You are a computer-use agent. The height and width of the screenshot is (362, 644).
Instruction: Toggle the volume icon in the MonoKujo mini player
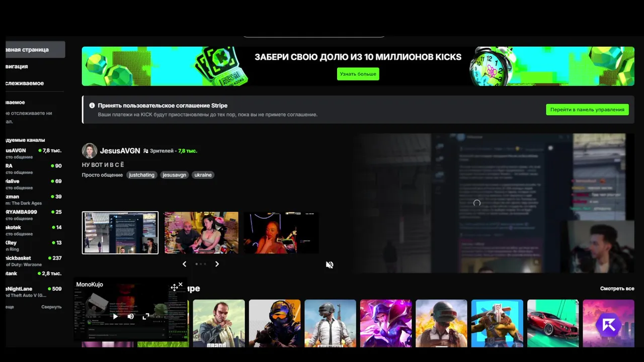tap(130, 316)
